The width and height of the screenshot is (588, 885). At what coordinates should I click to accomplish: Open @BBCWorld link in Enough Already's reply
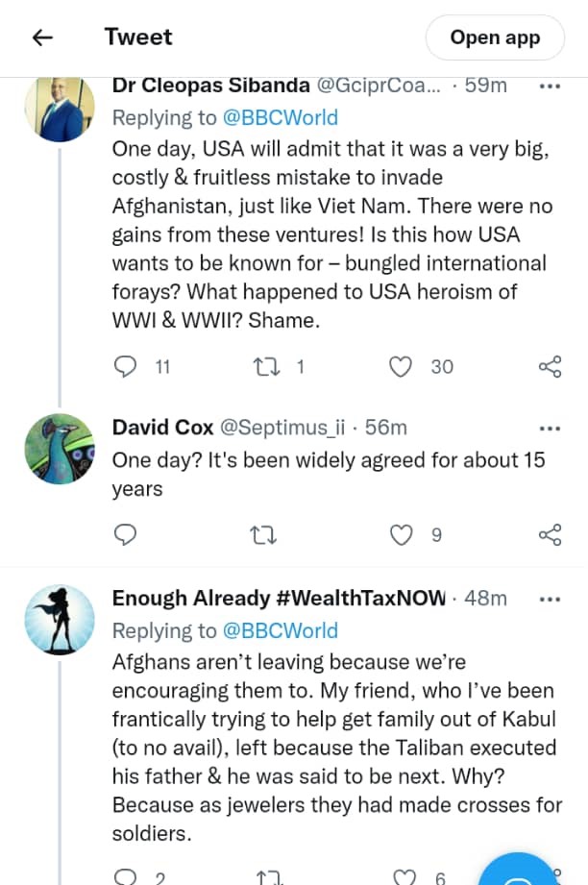click(281, 630)
